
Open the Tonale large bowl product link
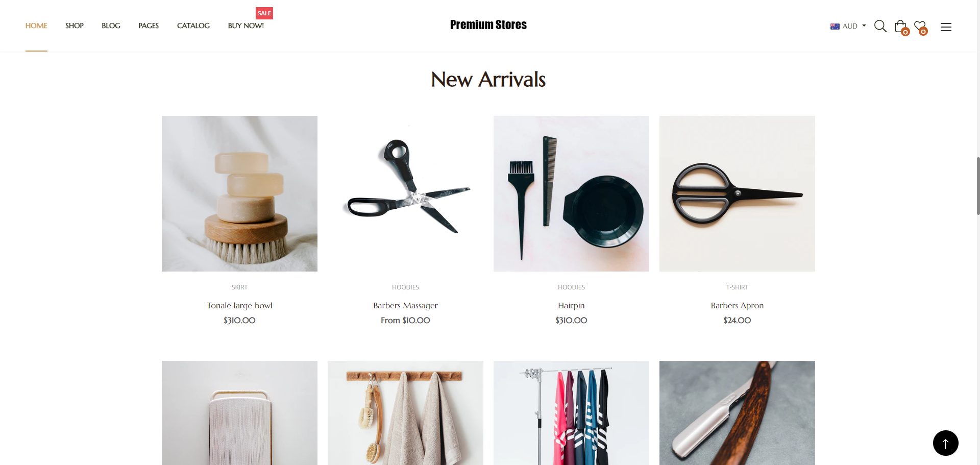(239, 305)
